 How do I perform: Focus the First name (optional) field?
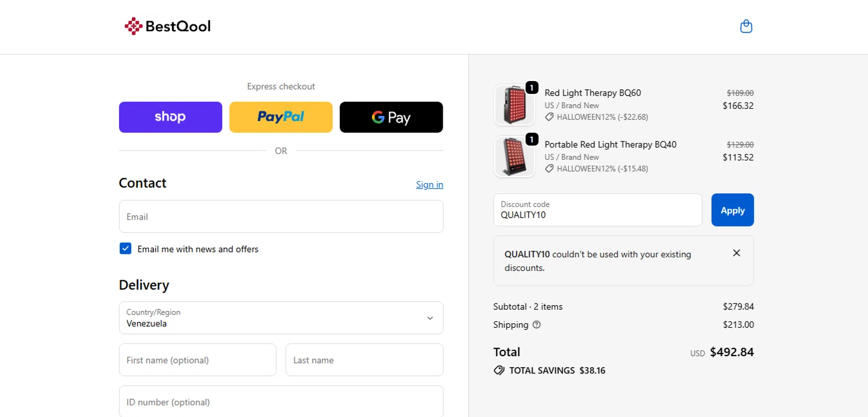[x=198, y=360]
